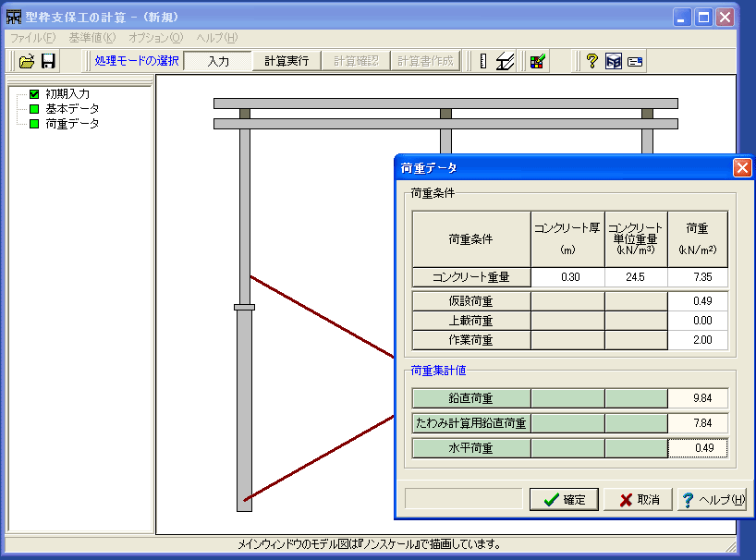Click the empty status field beside 確定

coord(463,499)
